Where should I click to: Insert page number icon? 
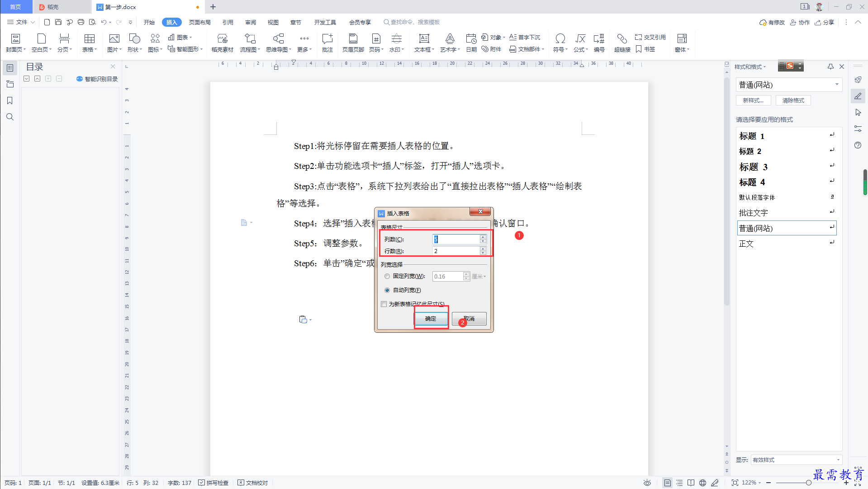[x=376, y=43]
